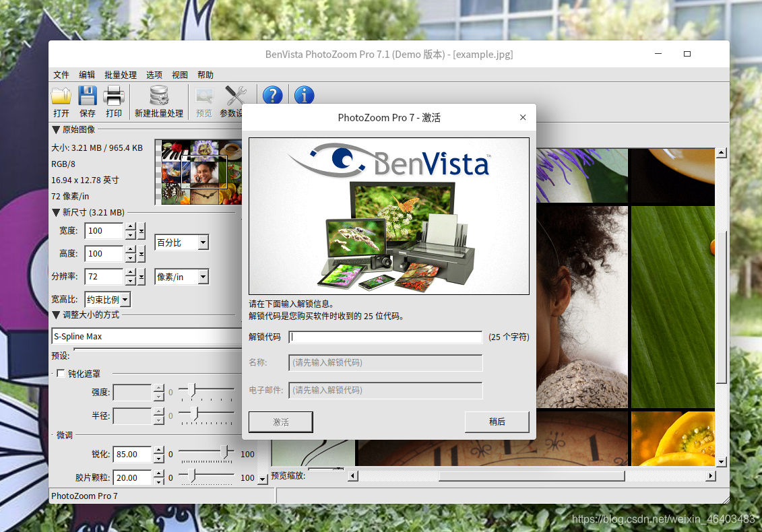Maximize the PhotoZoom Pro main window
762x532 pixels.
coord(687,53)
